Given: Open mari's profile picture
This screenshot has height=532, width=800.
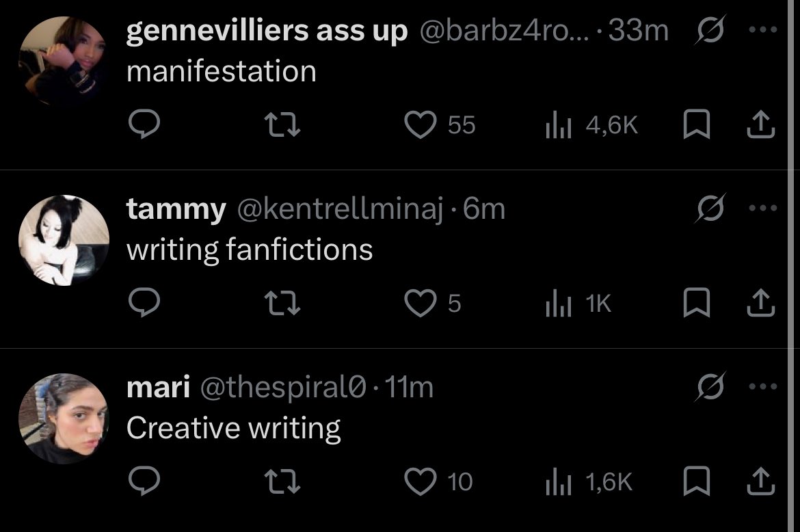Looking at the screenshot, I should point(64,418).
